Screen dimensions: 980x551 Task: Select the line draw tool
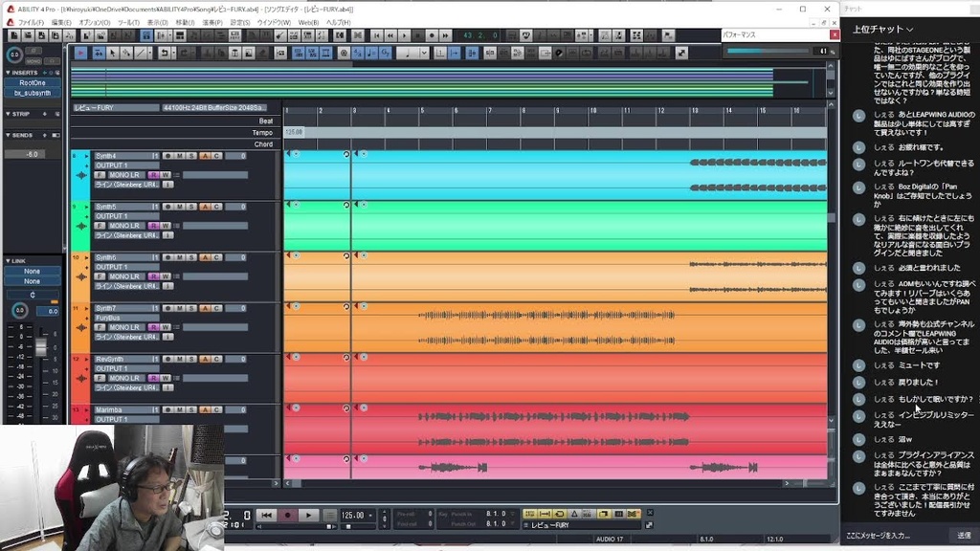click(x=141, y=53)
